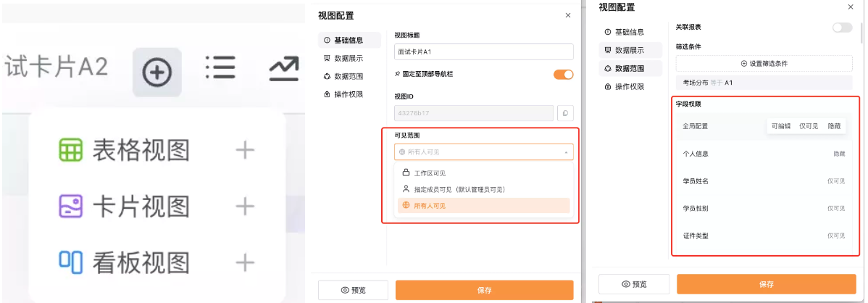The width and height of the screenshot is (868, 303).
Task: Add a new 看板视图 with its plus icon
Action: (x=245, y=262)
